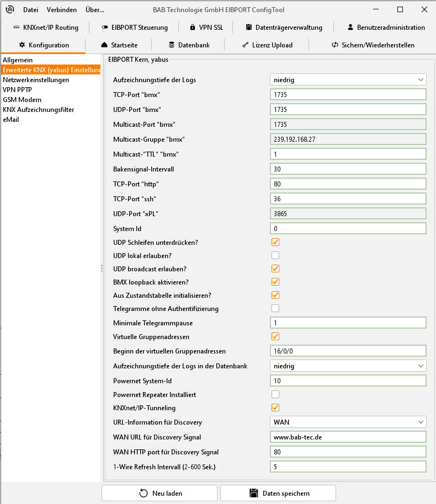
Task: Click the EIBPORT Steuerung toggle icon
Action: point(105,28)
